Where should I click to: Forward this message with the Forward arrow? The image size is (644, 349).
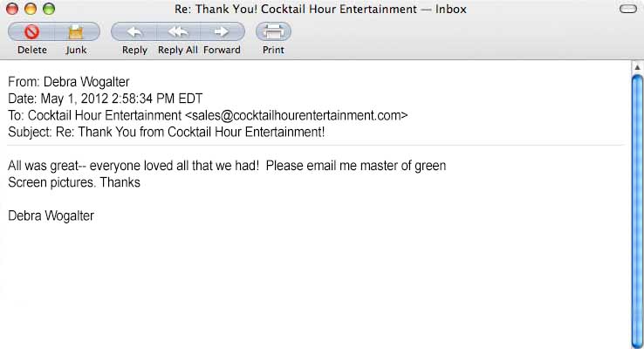click(x=223, y=31)
